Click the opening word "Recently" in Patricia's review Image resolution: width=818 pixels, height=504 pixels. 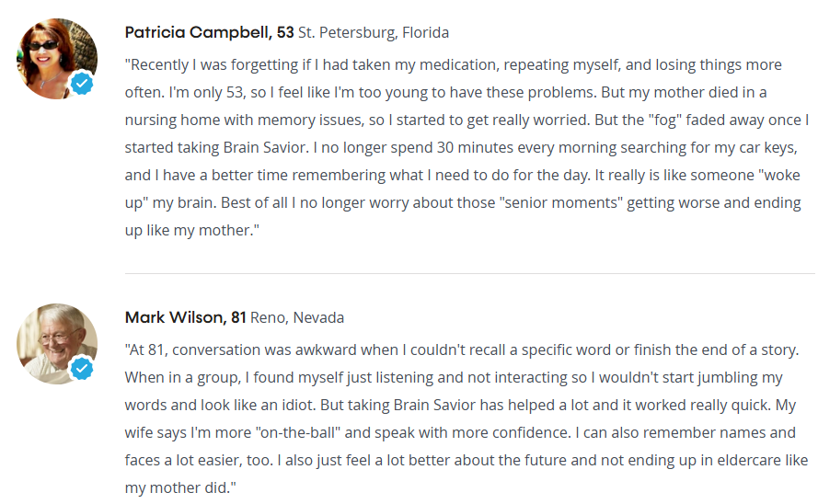(x=161, y=65)
